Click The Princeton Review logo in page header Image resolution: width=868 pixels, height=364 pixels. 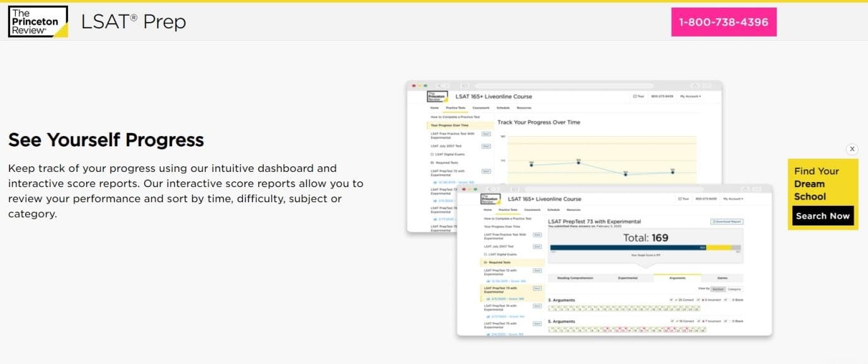(38, 21)
